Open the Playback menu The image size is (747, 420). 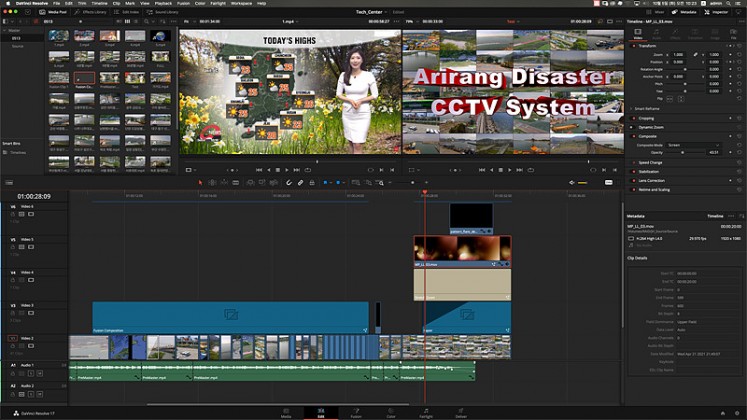163,3
